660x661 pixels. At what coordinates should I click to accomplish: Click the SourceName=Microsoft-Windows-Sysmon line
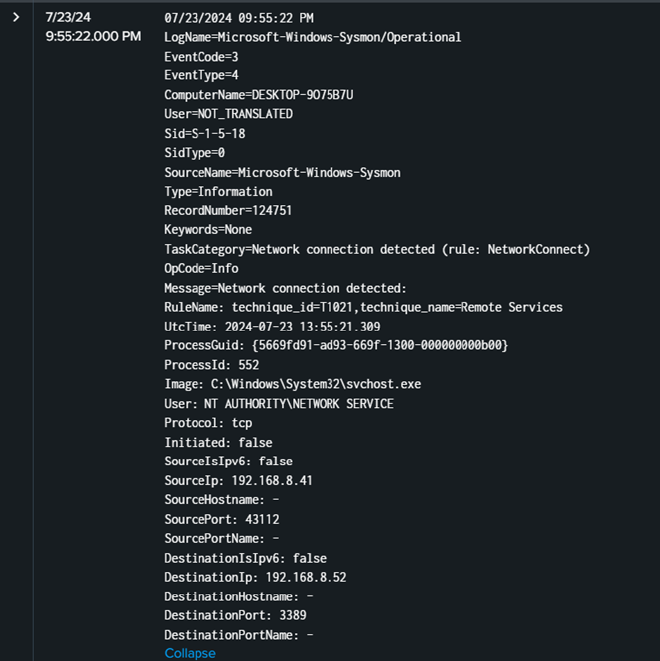[282, 172]
